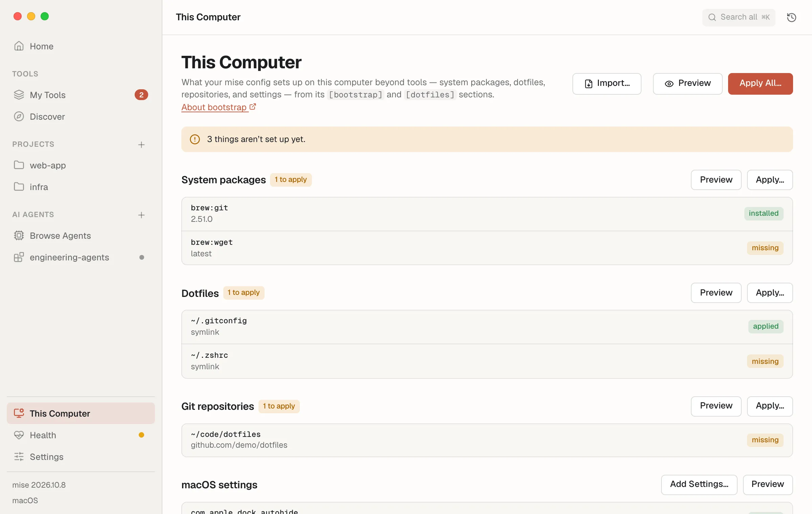Image resolution: width=812 pixels, height=514 pixels.
Task: Click the Browse Agents chip icon
Action: tap(19, 235)
